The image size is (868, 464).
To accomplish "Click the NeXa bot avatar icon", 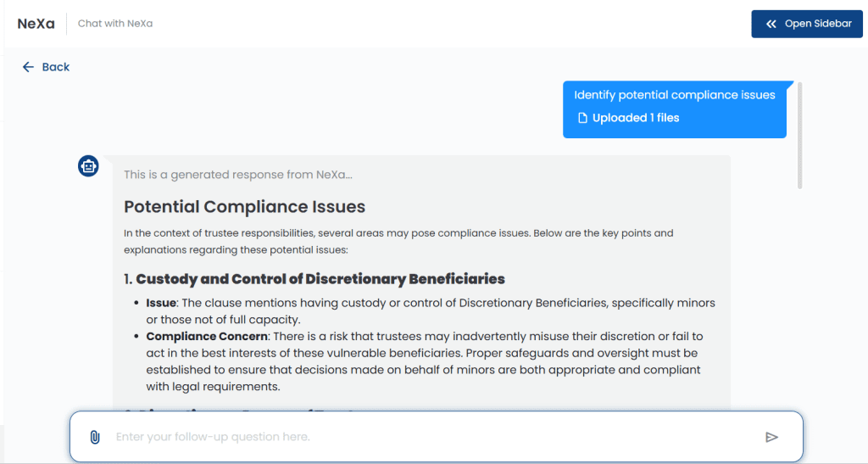I will 88,166.
